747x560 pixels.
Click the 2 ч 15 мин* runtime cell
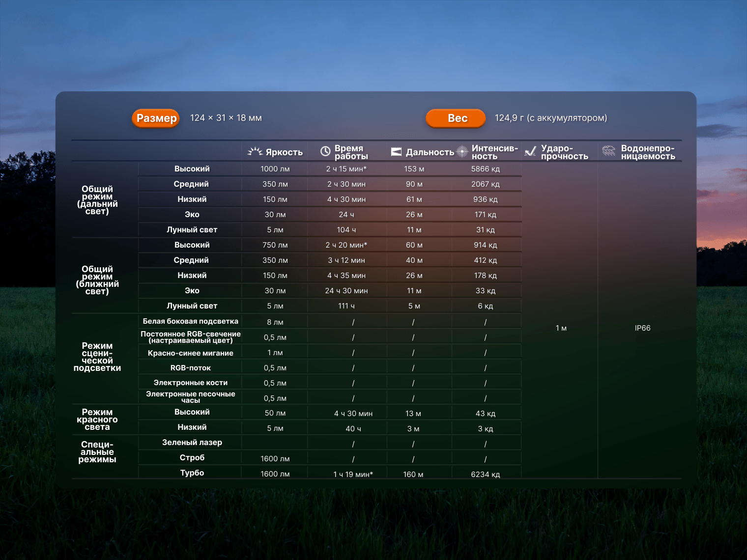pyautogui.click(x=346, y=169)
